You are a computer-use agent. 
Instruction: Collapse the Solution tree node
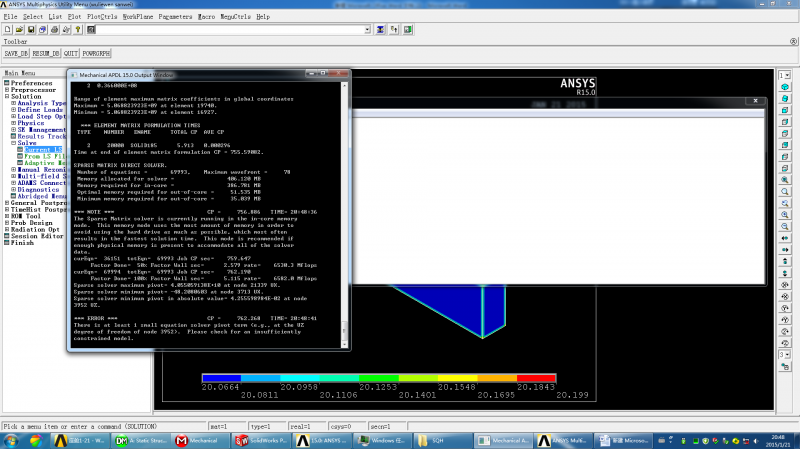point(7,96)
